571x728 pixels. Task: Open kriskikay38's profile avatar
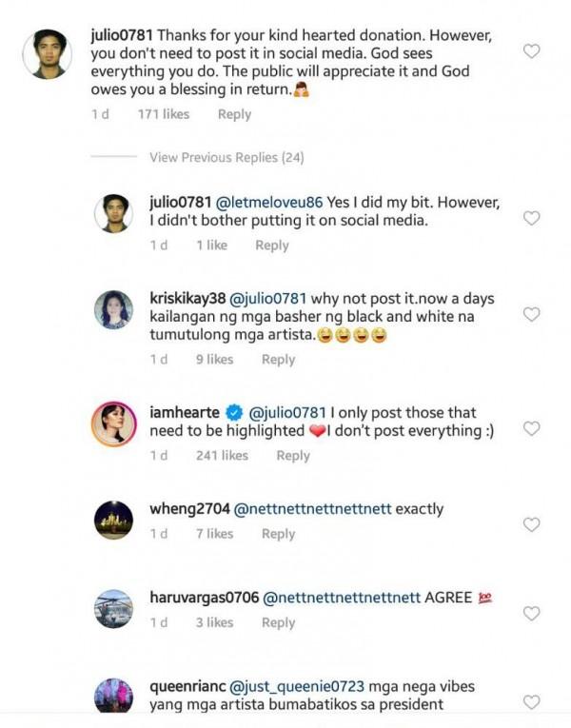click(x=112, y=309)
